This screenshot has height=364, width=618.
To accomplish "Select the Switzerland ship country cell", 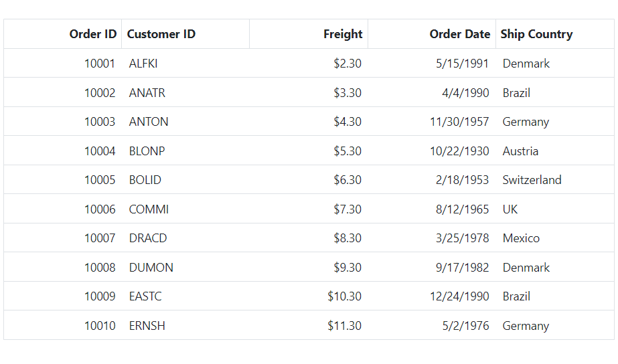I will (554, 180).
